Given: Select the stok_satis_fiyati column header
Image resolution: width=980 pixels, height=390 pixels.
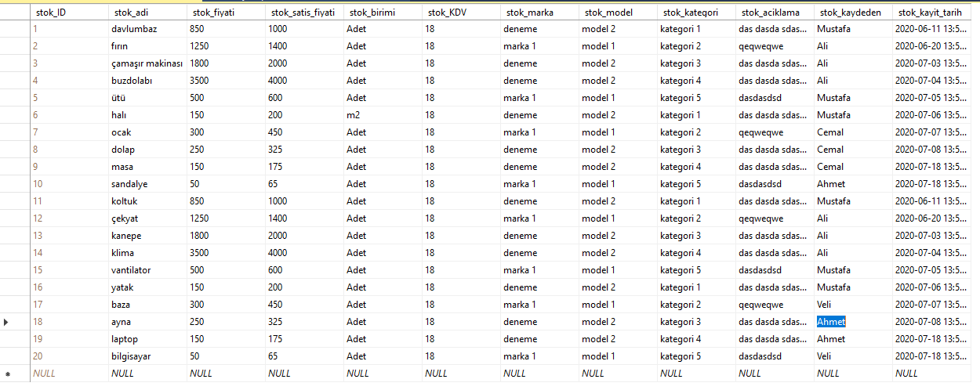Looking at the screenshot, I should (304, 13).
